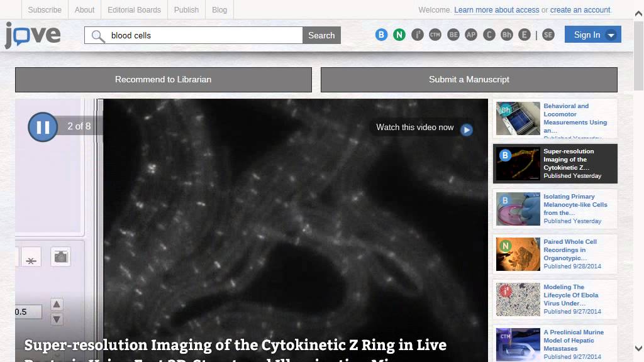
Task: Click the magnifying glass search icon
Action: [97, 36]
